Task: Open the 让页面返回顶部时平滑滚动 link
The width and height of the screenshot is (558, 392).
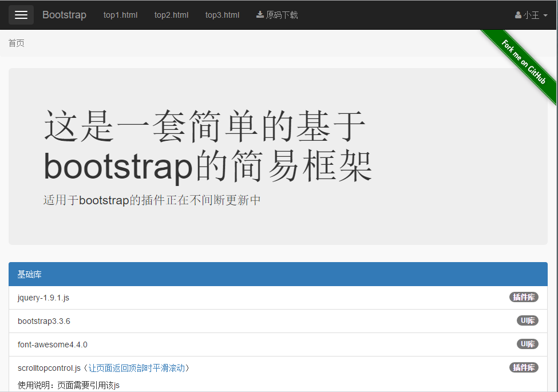Action: click(x=137, y=368)
